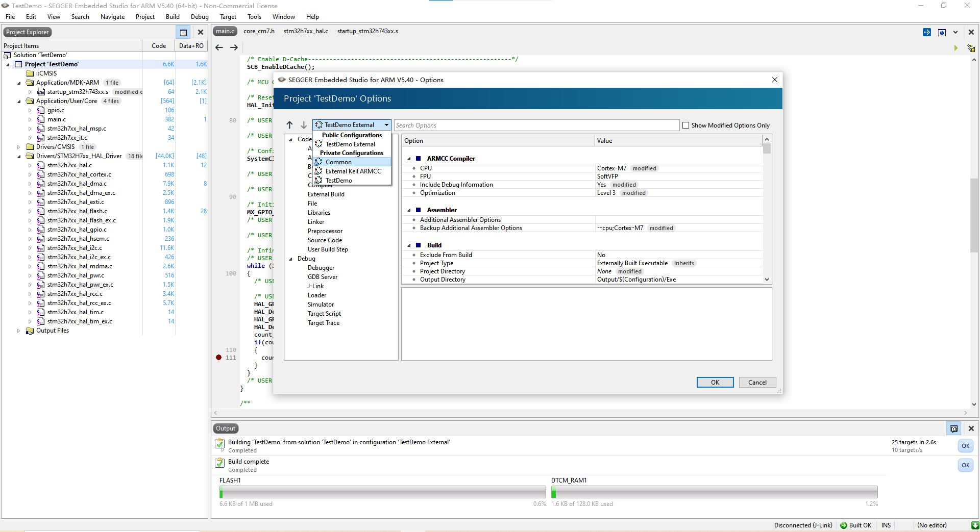Image resolution: width=980 pixels, height=532 pixels.
Task: Click the editor bookmark window icon
Action: [942, 32]
